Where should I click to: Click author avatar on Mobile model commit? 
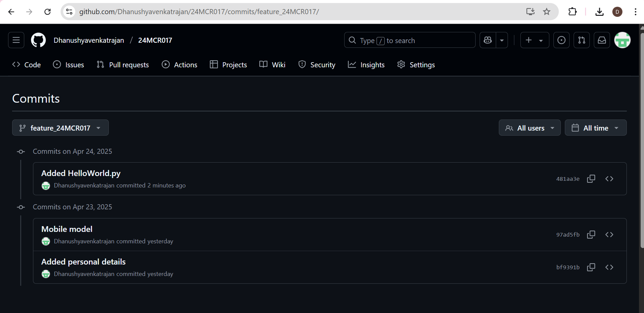(46, 241)
